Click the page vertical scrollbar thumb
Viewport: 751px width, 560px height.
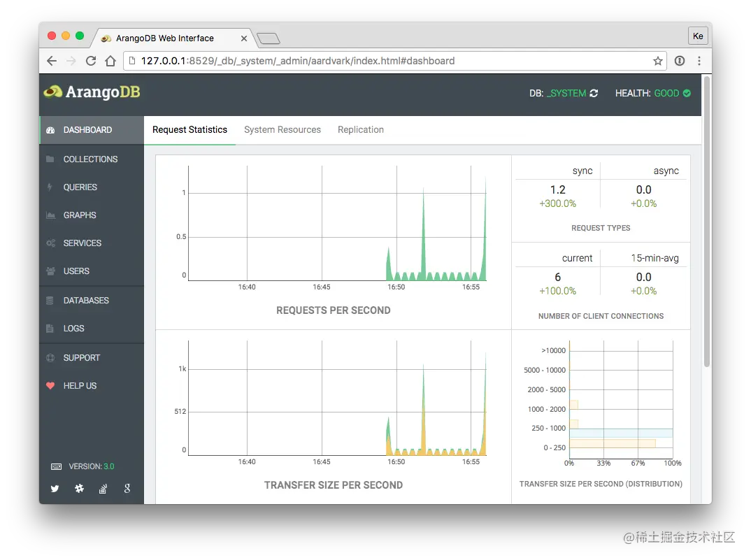coord(706,222)
